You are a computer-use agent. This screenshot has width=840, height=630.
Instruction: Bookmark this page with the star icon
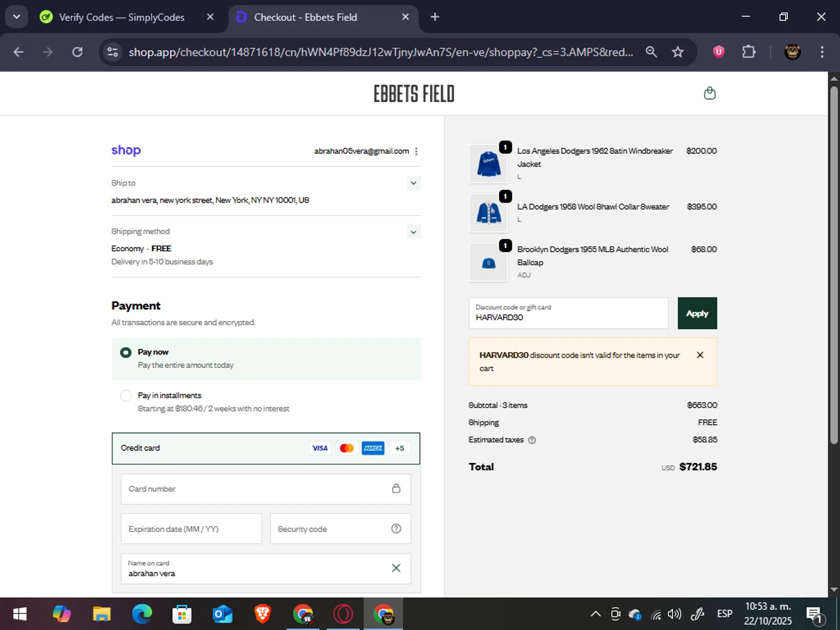click(x=678, y=52)
